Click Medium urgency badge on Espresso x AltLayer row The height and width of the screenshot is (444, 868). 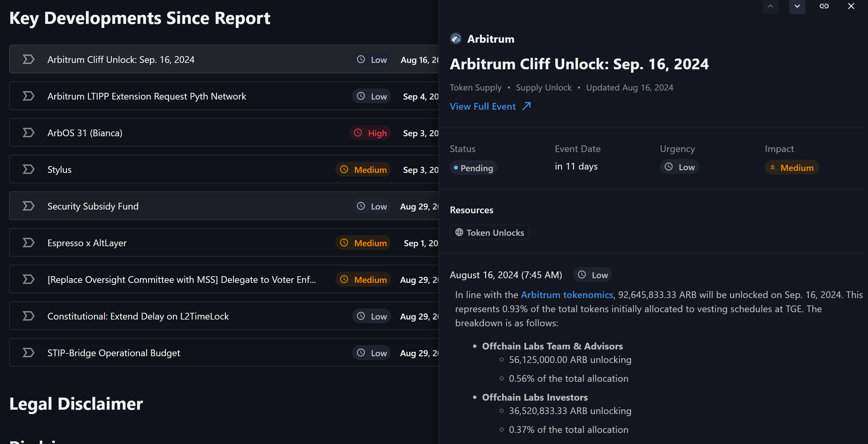[363, 243]
